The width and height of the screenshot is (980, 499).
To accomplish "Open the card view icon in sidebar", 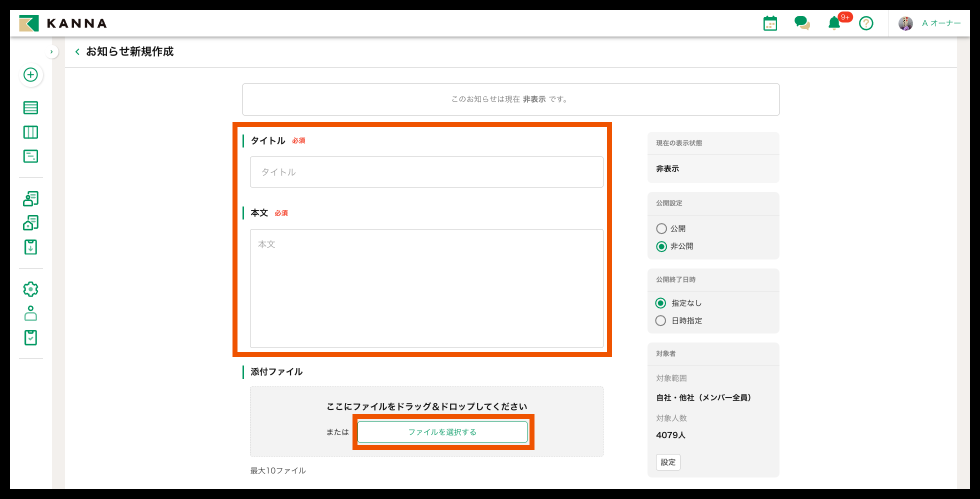I will point(30,156).
